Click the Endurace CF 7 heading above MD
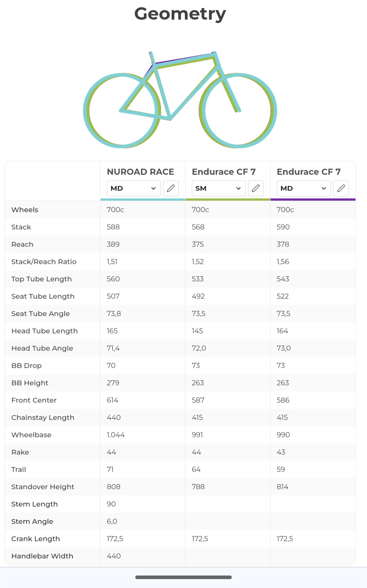 [x=309, y=172]
